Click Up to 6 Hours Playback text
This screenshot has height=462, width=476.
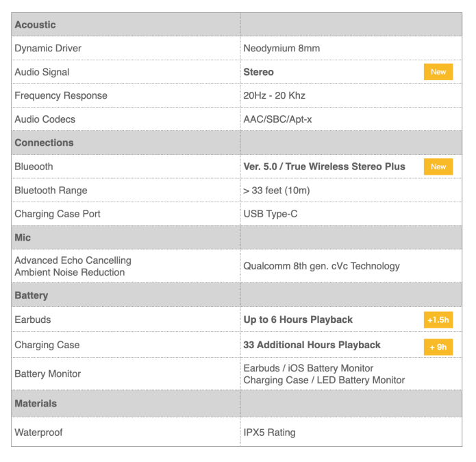pyautogui.click(x=298, y=319)
